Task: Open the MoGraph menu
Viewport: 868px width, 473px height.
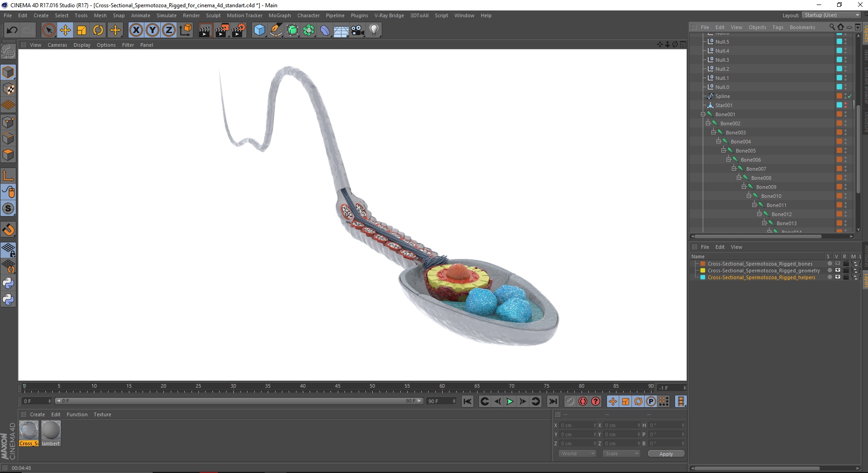Action: pyautogui.click(x=280, y=15)
